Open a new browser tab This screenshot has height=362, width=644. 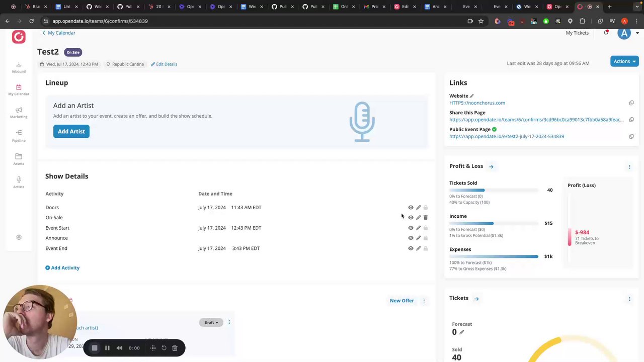(x=609, y=7)
